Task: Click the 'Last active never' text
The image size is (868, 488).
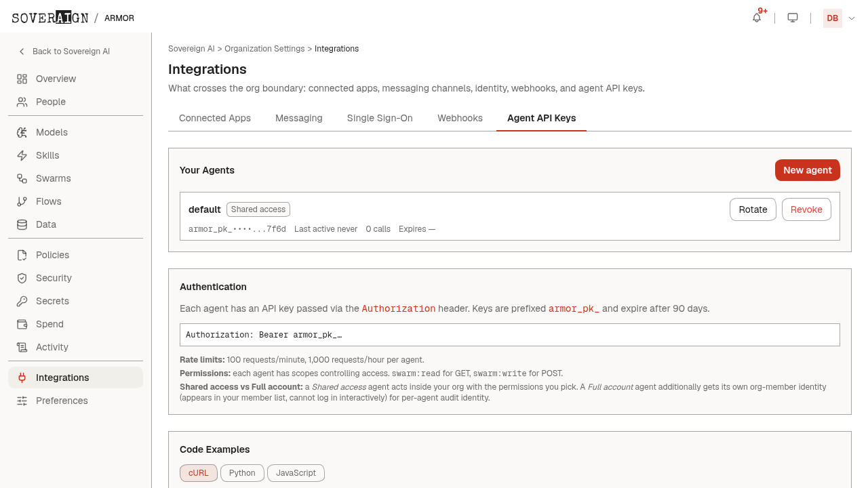Action: pyautogui.click(x=325, y=229)
